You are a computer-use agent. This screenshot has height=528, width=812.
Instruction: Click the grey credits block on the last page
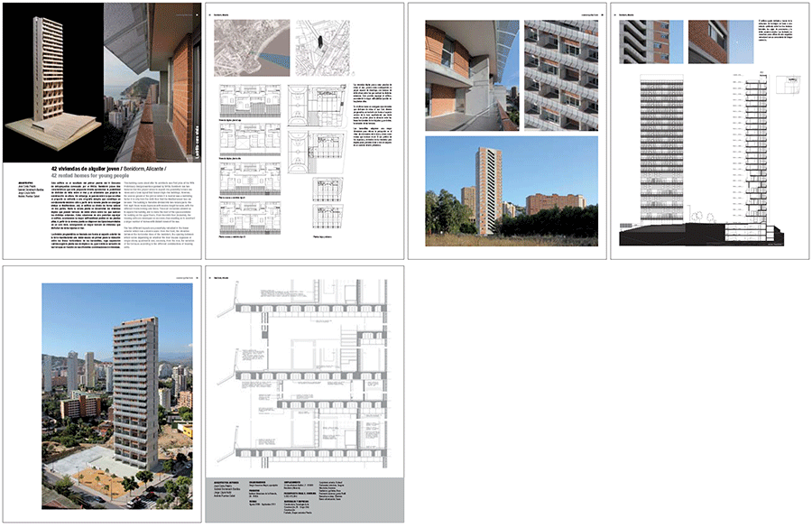click(x=305, y=499)
